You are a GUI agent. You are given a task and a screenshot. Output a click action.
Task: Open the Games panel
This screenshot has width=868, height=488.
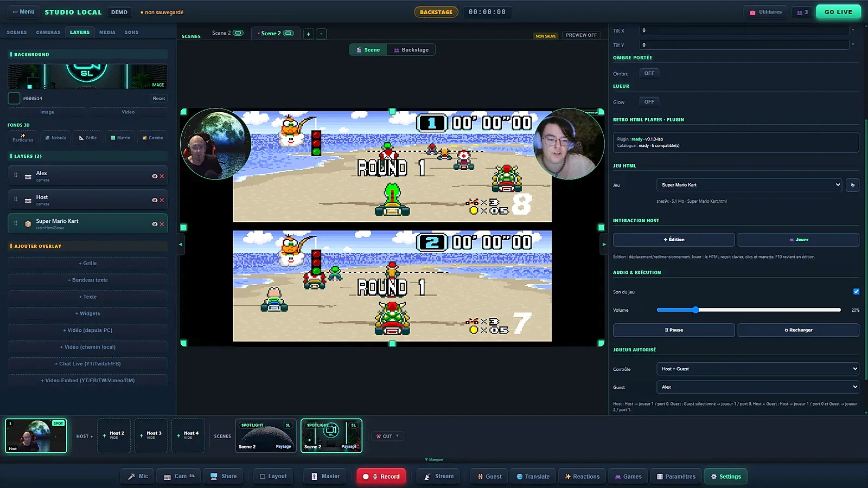628,477
